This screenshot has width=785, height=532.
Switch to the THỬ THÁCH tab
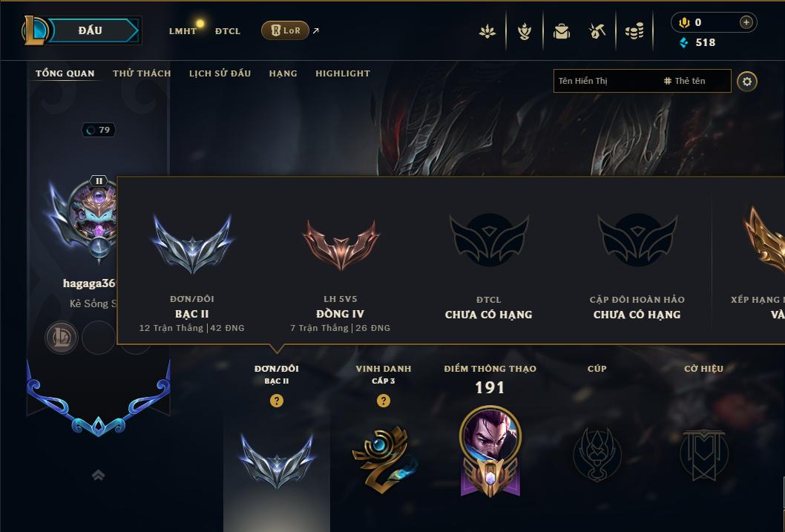tap(142, 73)
